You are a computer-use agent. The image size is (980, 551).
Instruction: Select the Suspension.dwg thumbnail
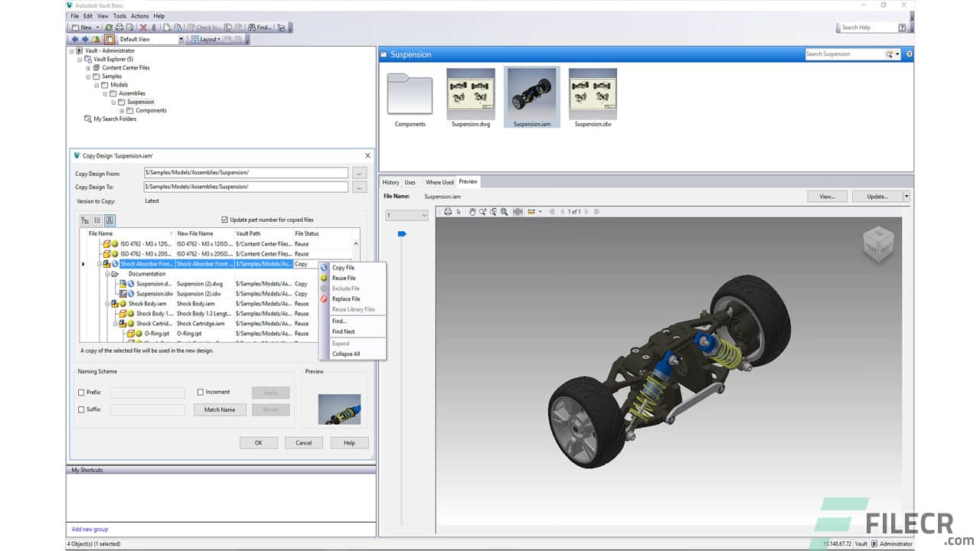tap(470, 92)
